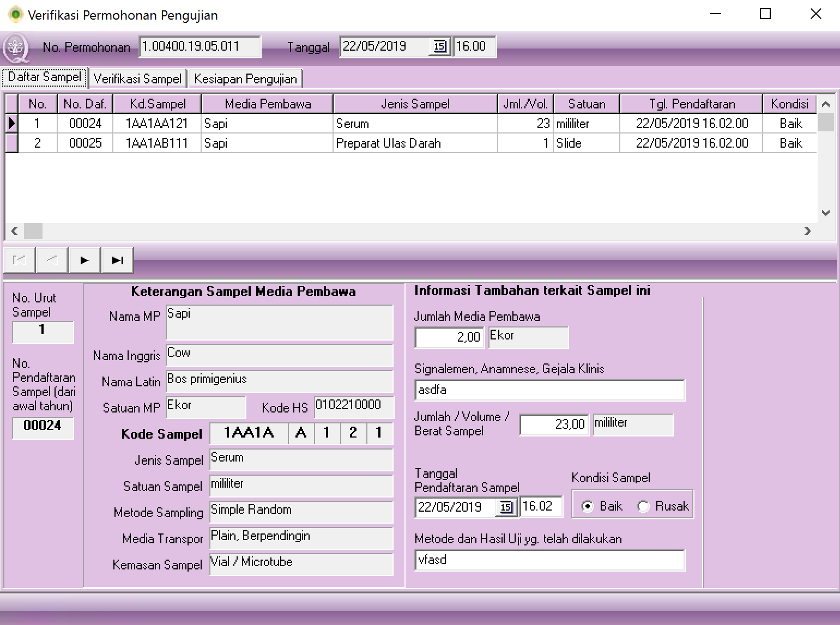Switch to Verifikasi Sampel tab
This screenshot has width=840, height=625.
[x=137, y=79]
